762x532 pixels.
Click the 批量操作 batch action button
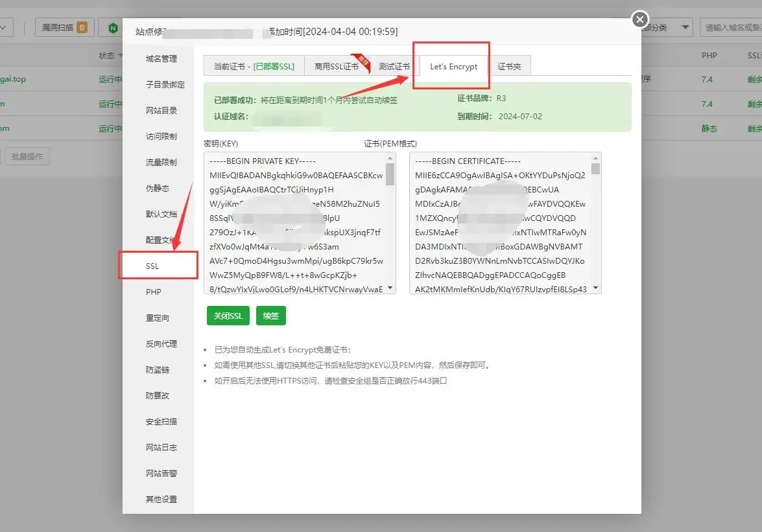coord(27,156)
